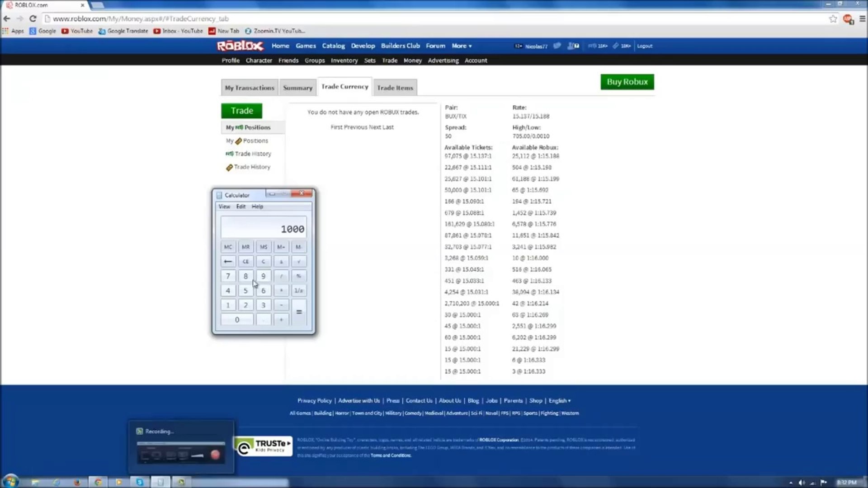Open calculator Edit menu
This screenshot has width=868, height=488.
pyautogui.click(x=241, y=206)
